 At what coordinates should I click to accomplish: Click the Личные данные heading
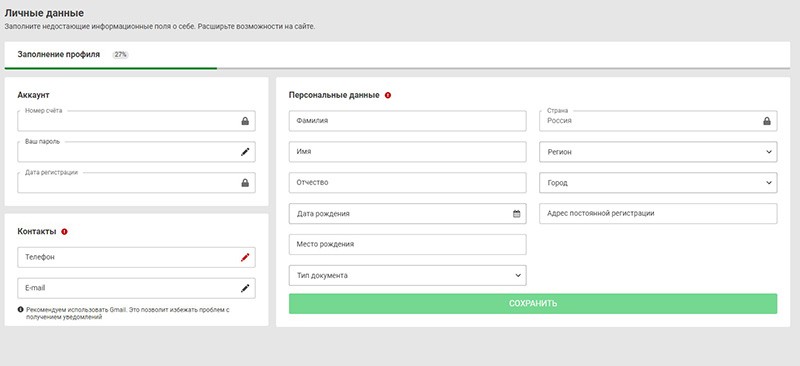[x=44, y=13]
